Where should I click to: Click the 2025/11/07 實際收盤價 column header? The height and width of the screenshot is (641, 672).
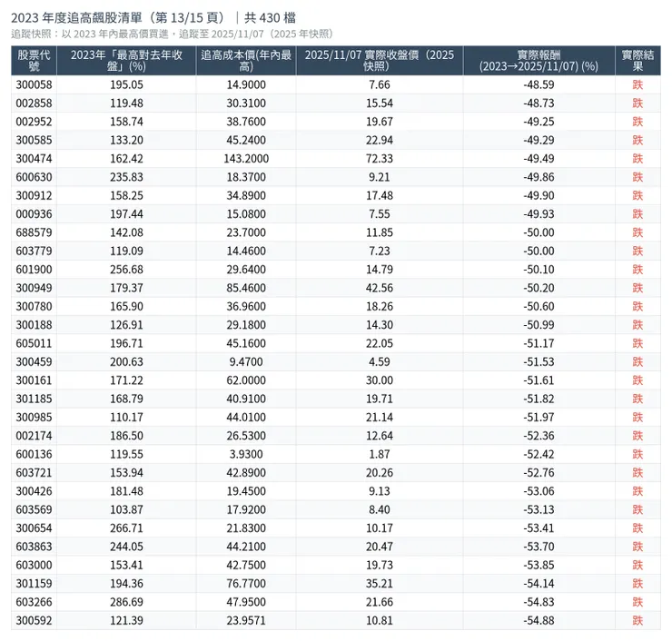380,61
